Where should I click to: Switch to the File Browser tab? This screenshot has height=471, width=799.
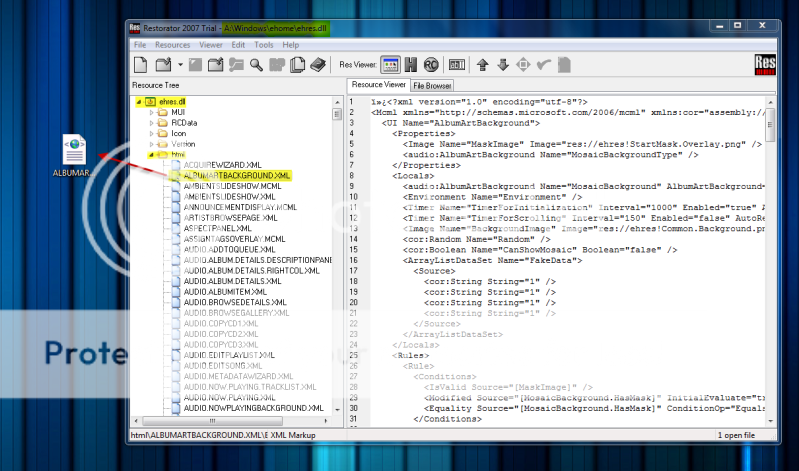point(432,86)
